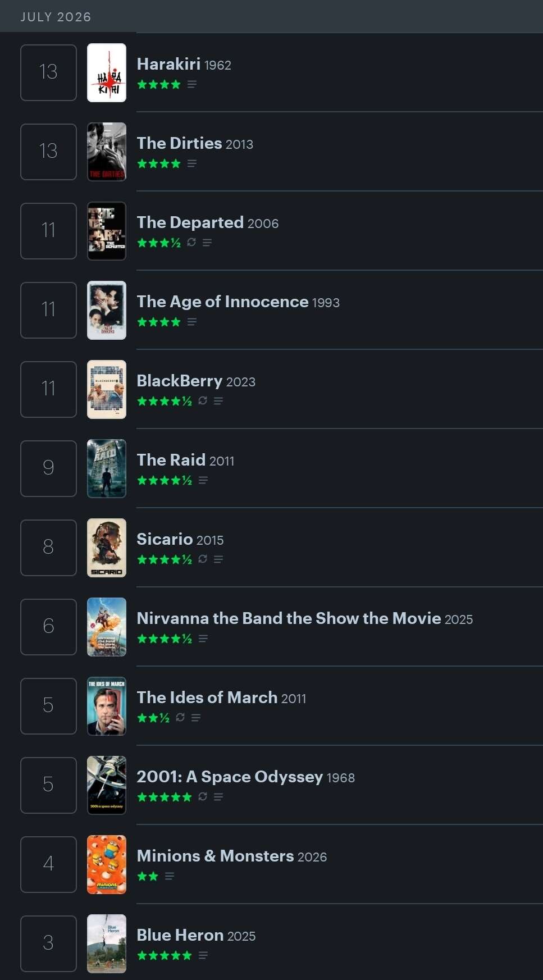Open the review icon beside Harakiri
Image resolution: width=543 pixels, height=980 pixels.
[192, 84]
